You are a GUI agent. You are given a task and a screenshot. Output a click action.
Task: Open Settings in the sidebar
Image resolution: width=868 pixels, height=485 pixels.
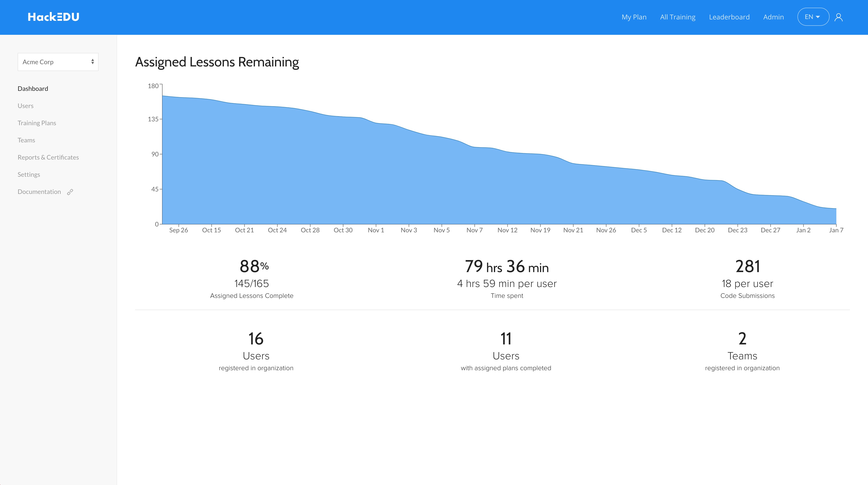(x=29, y=174)
